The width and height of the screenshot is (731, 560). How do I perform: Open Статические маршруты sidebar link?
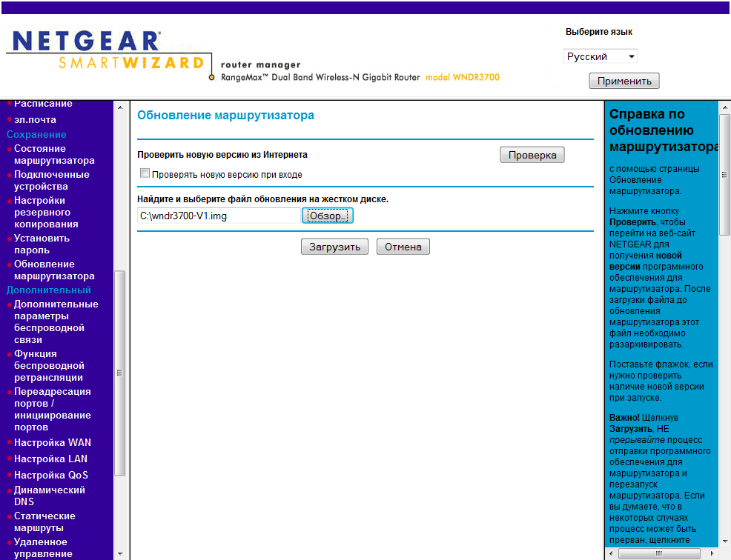point(44,521)
